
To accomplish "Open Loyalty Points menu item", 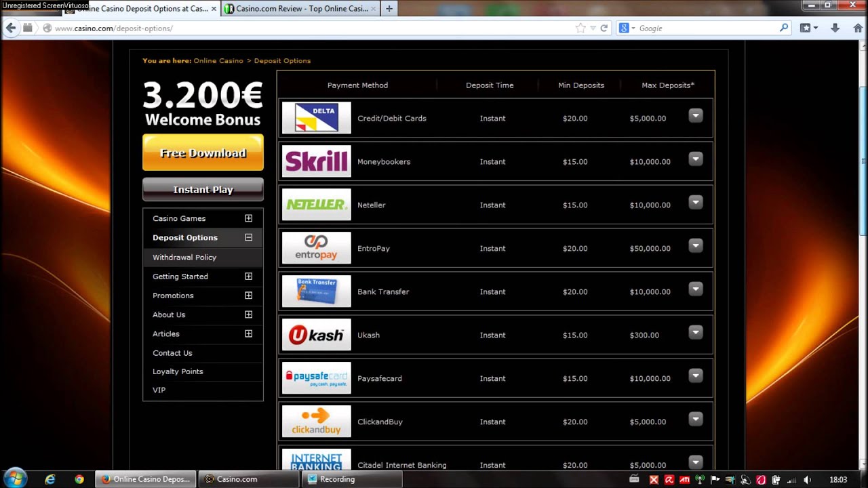I will [178, 371].
